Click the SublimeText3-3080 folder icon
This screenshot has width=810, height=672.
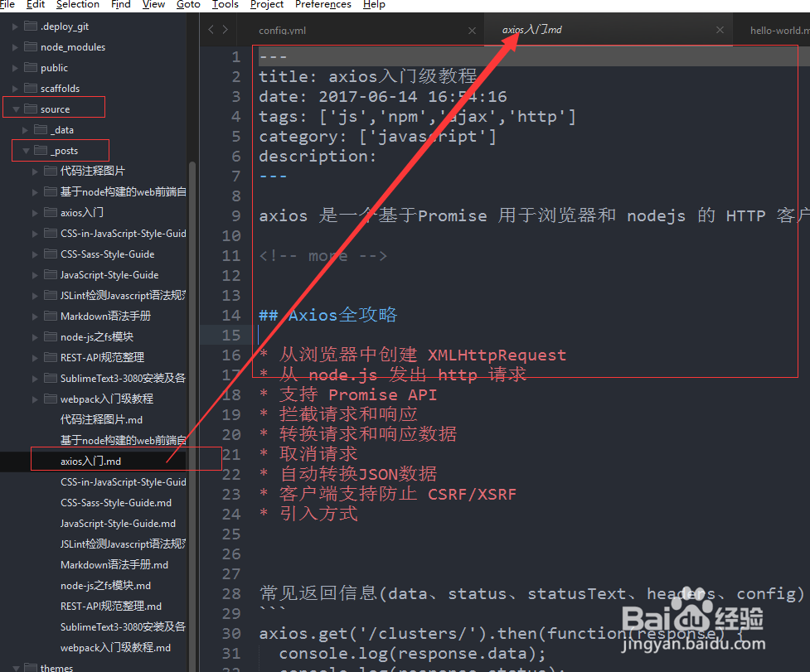pyautogui.click(x=51, y=378)
